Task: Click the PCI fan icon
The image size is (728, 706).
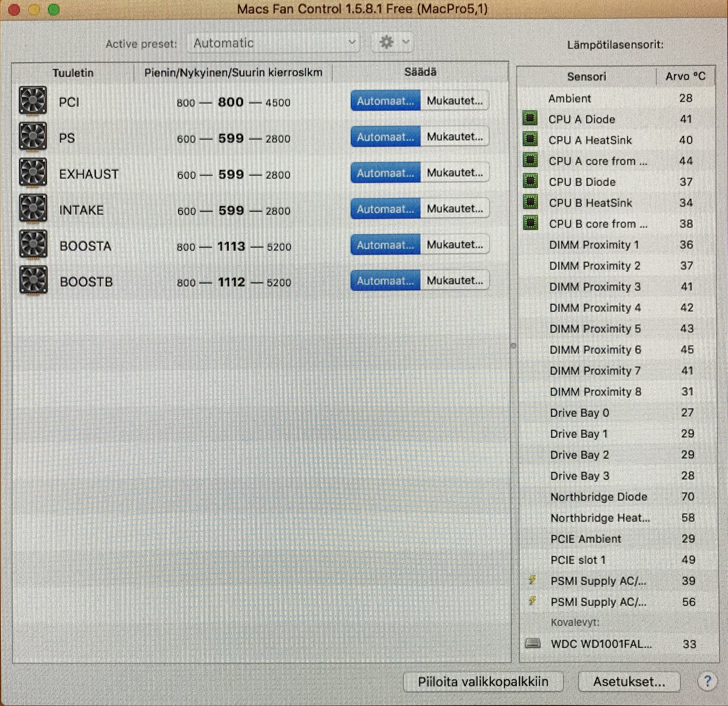Action: (33, 100)
